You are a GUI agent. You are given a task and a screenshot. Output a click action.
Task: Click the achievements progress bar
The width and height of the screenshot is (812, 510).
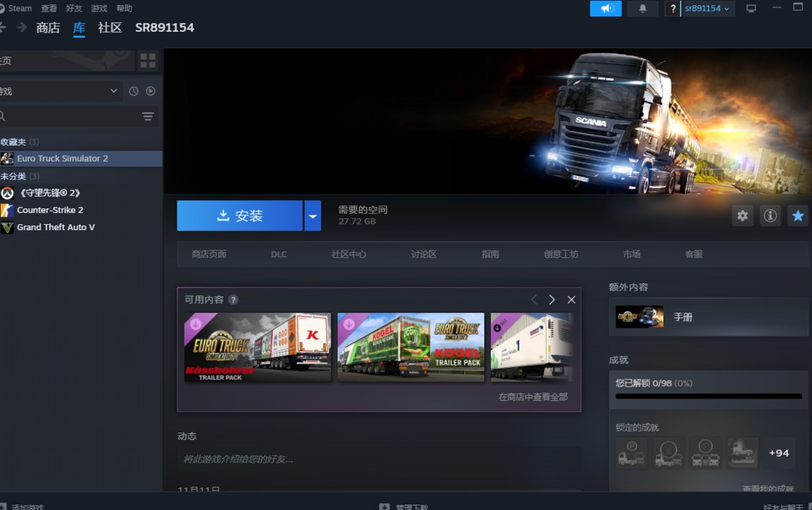[708, 396]
